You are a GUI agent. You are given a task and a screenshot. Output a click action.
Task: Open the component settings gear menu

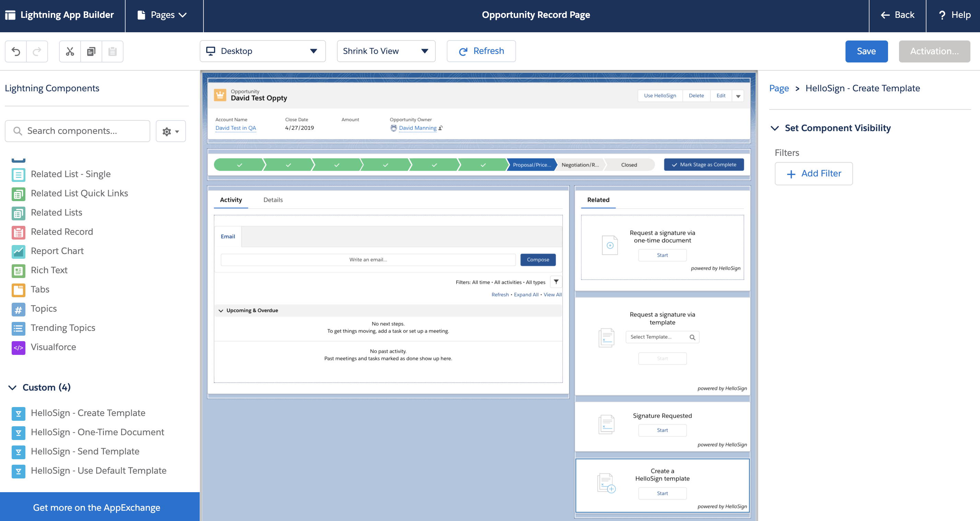(x=171, y=131)
